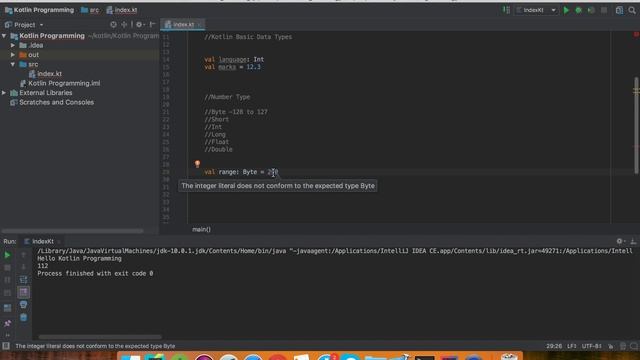Toggle soft-wrap in Run console

[24, 280]
